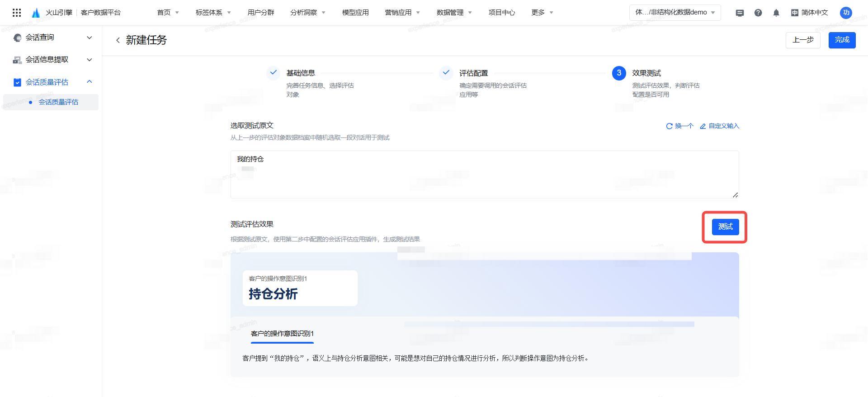The height and width of the screenshot is (397, 868).
Task: Click the 换一个 refresh icon
Action: click(670, 126)
